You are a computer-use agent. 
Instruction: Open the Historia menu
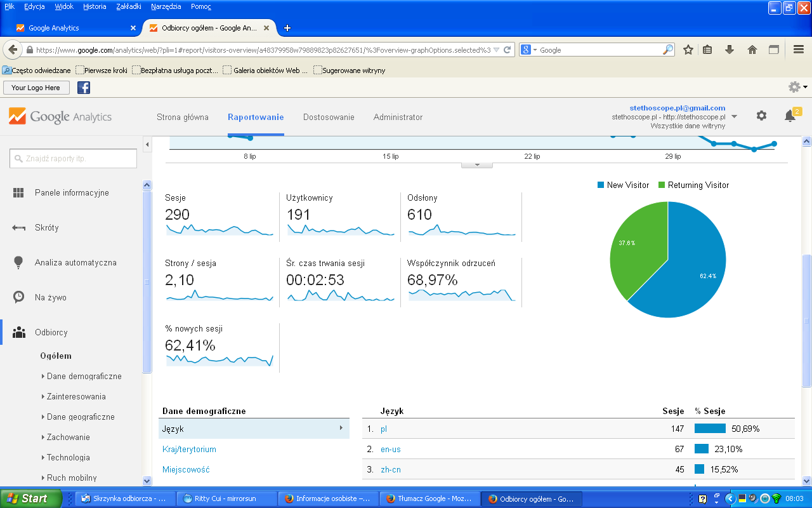coord(95,6)
